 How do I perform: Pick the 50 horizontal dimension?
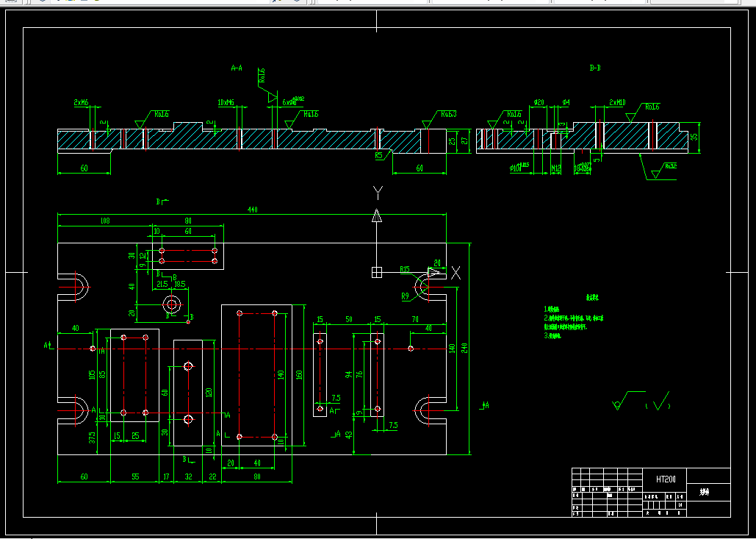(348, 319)
